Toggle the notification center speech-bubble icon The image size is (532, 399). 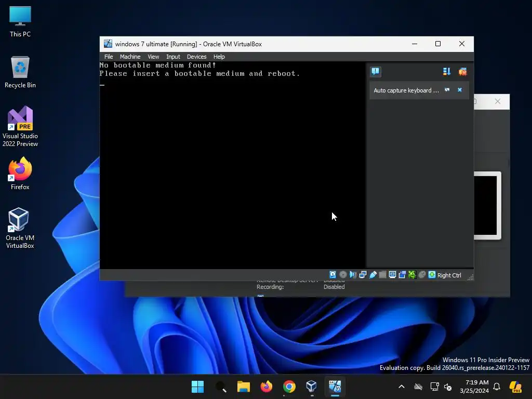click(x=376, y=72)
